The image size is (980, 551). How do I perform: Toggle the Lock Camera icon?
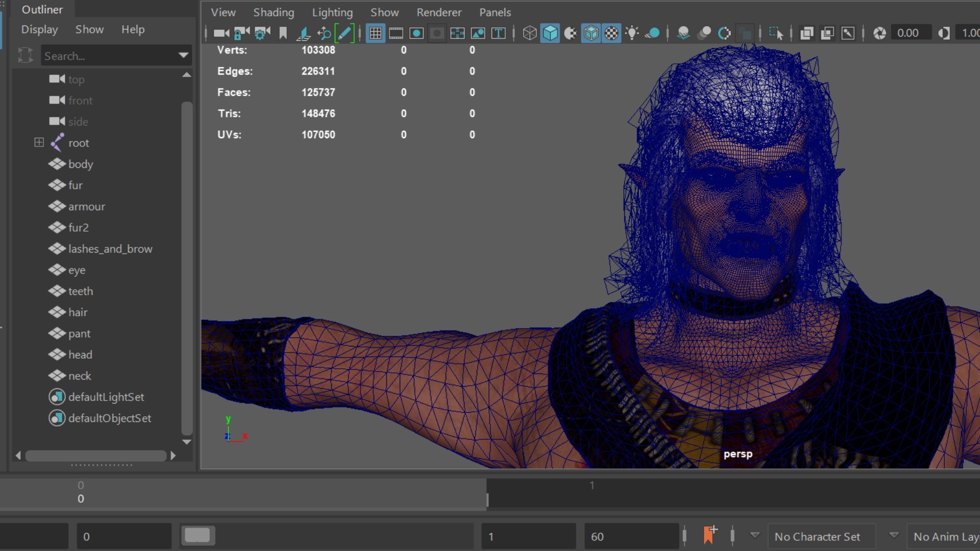(x=241, y=33)
